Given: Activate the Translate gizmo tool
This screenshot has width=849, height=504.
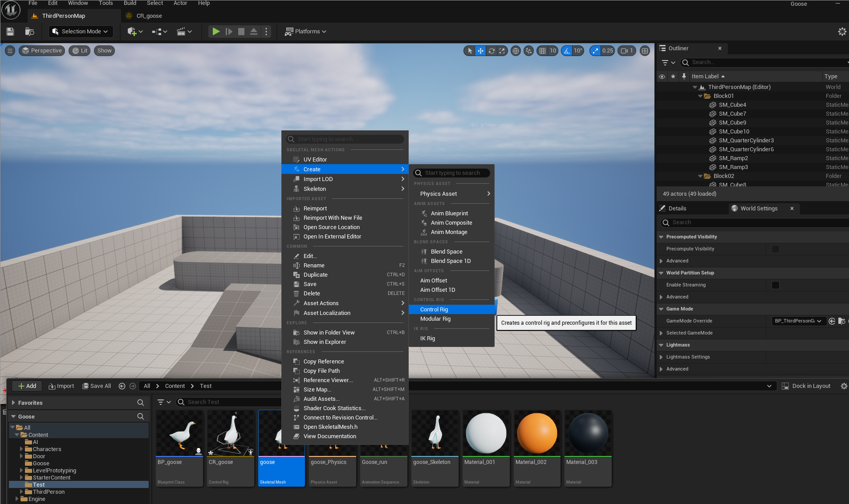Looking at the screenshot, I should coord(481,51).
